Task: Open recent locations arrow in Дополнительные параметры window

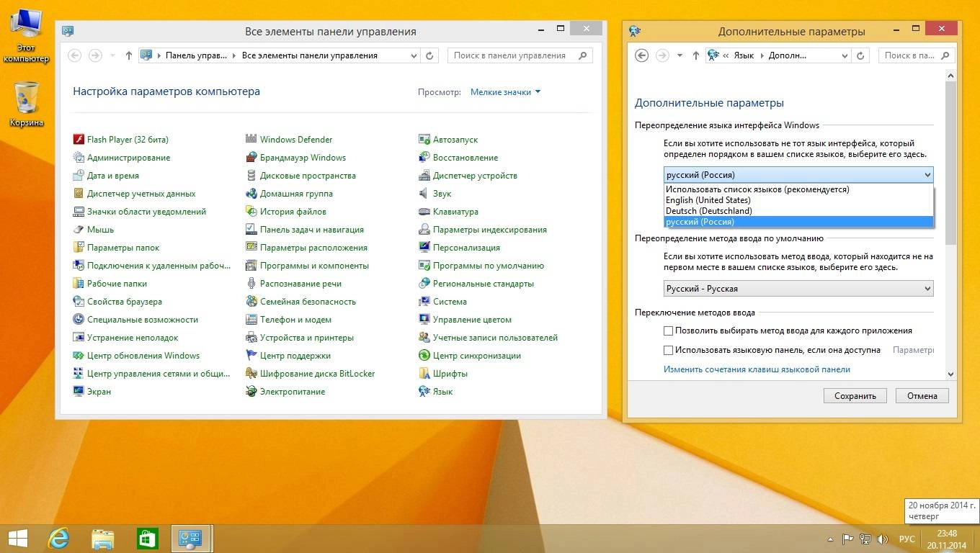Action: click(x=680, y=55)
